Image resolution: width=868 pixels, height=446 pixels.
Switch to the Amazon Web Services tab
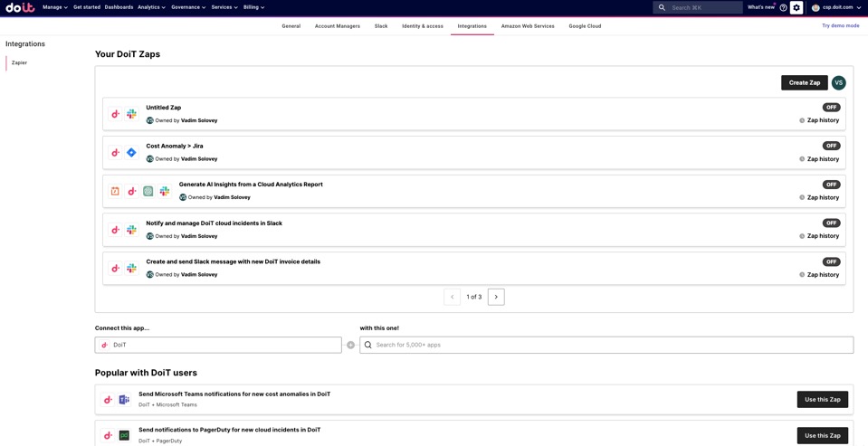pos(528,26)
